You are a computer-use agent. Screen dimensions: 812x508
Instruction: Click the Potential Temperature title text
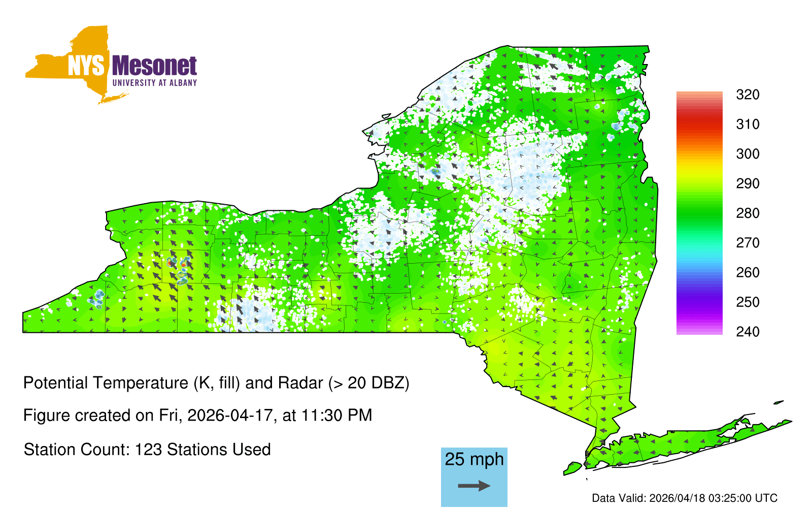[x=216, y=383]
